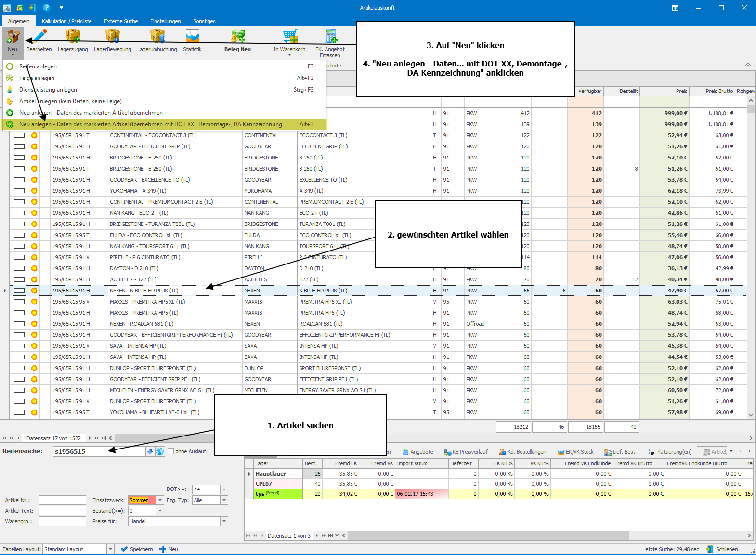Click the Lagerumbuchung icon
Screen dimensions: 756x555
click(157, 37)
